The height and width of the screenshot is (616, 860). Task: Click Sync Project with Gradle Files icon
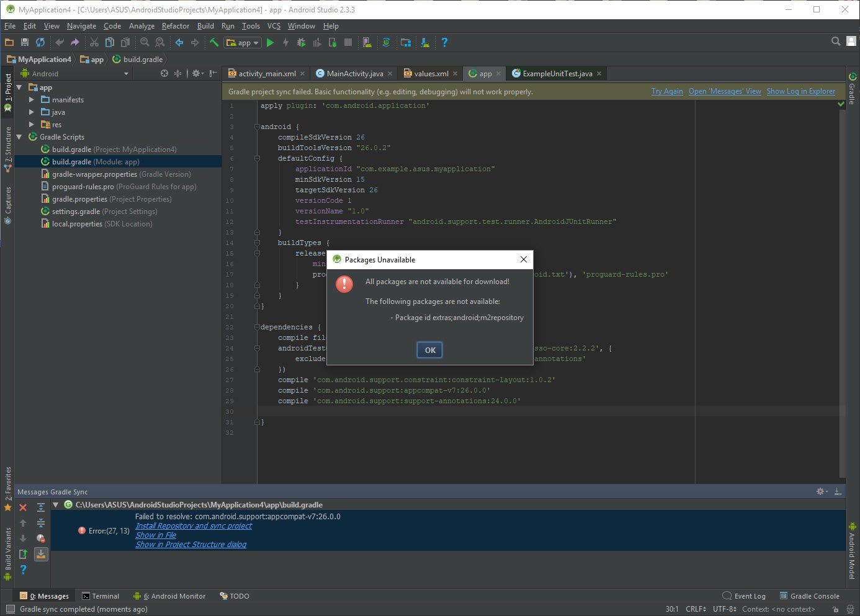pos(386,42)
